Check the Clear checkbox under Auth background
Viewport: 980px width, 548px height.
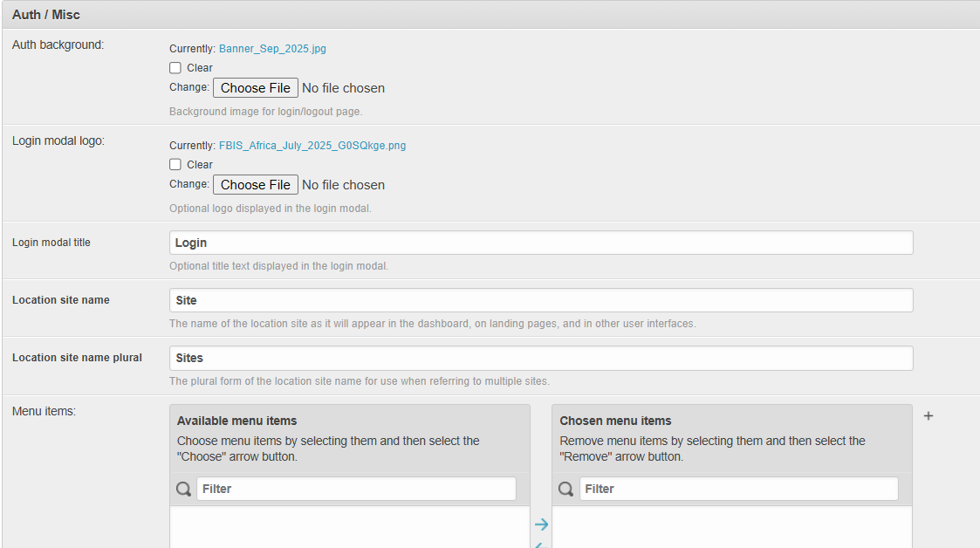pyautogui.click(x=175, y=67)
